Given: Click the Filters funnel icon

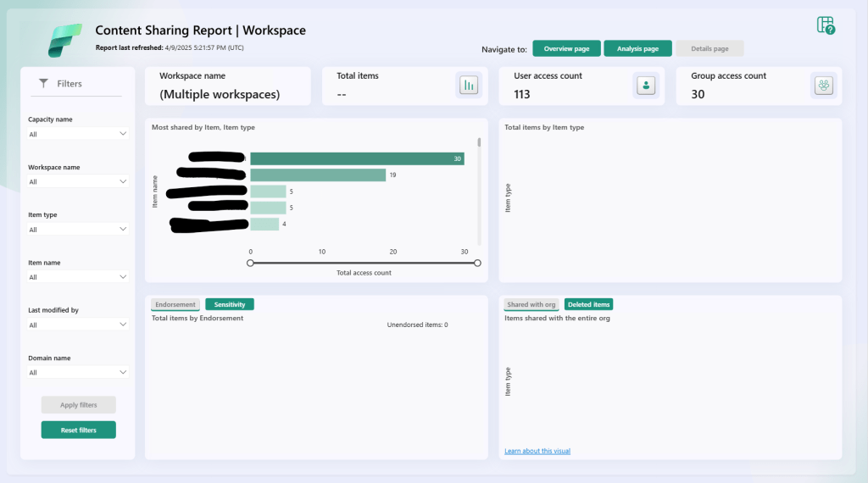Looking at the screenshot, I should [x=44, y=83].
